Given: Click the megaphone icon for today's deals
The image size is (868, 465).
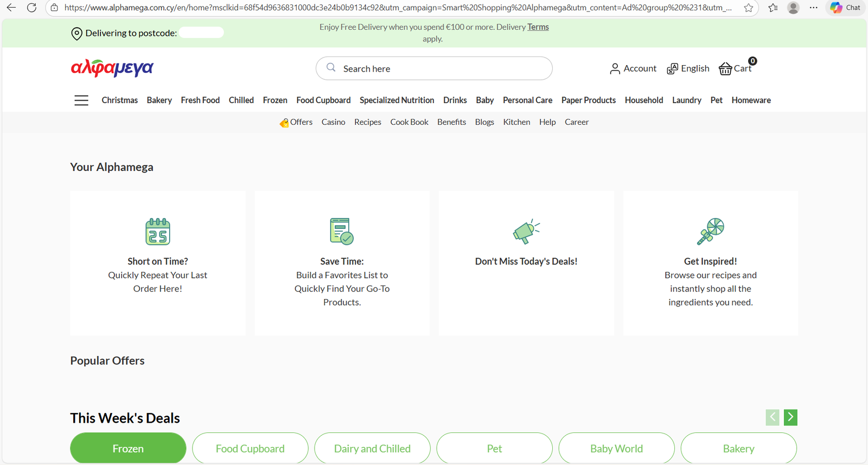Looking at the screenshot, I should coord(526,232).
